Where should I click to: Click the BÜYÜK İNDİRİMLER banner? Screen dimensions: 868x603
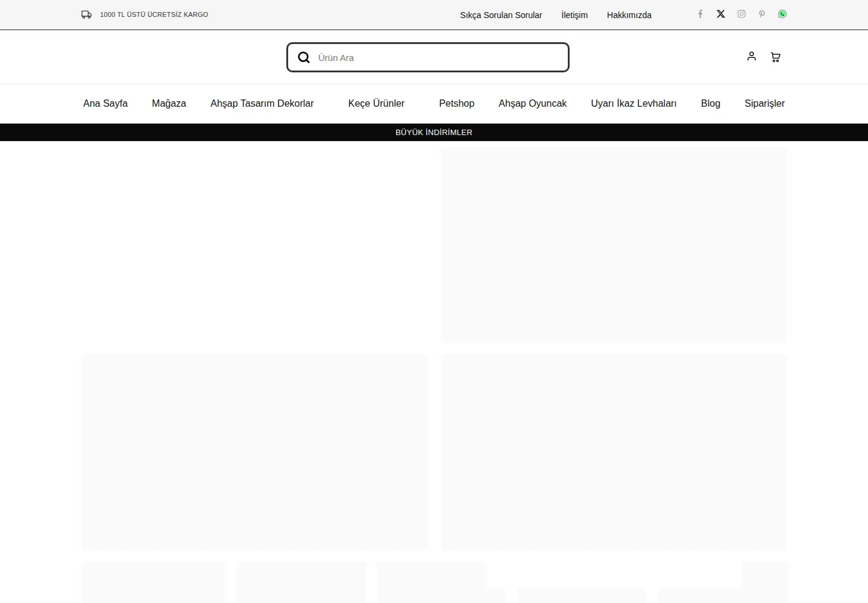[x=434, y=132]
